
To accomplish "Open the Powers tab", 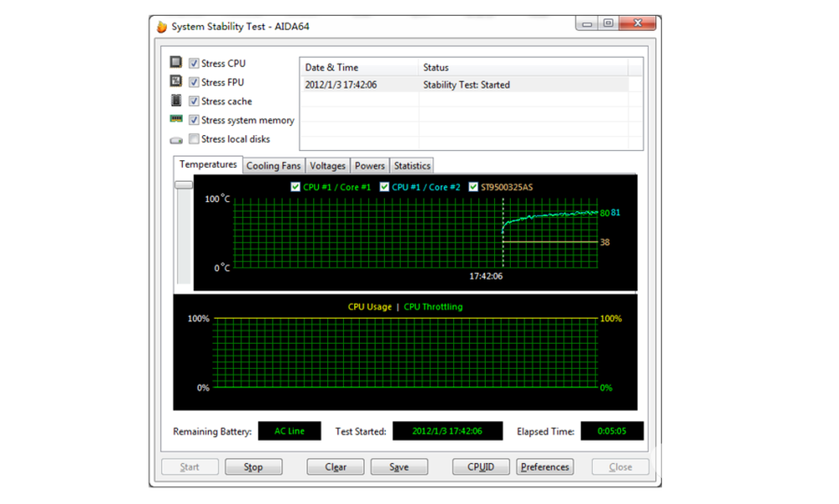I will [x=370, y=166].
